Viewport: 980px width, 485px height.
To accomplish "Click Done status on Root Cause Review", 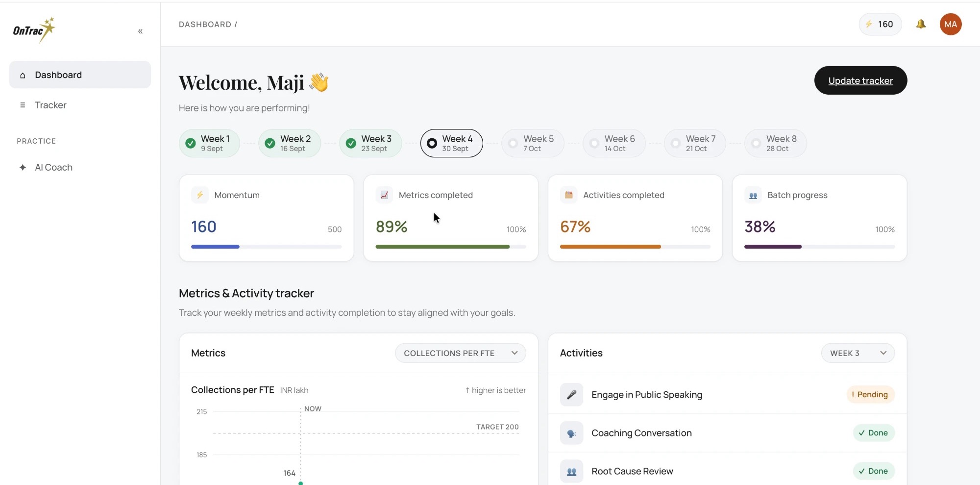I will click(874, 471).
